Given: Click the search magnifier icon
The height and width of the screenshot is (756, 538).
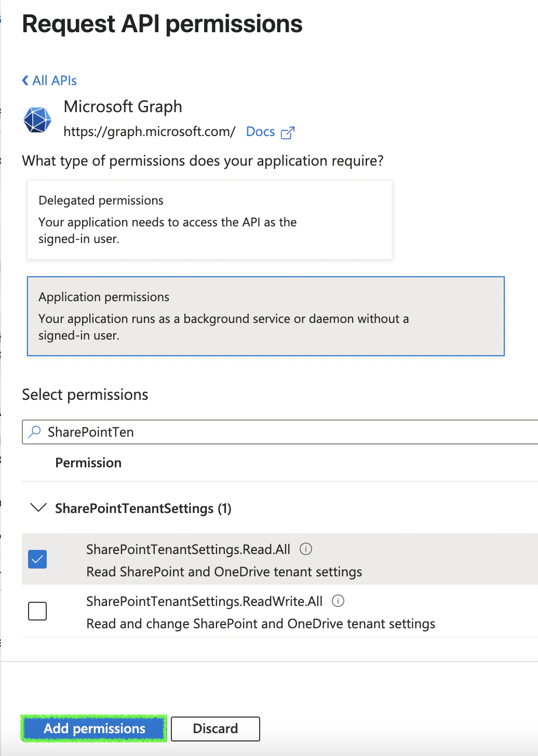Looking at the screenshot, I should tap(34, 432).
